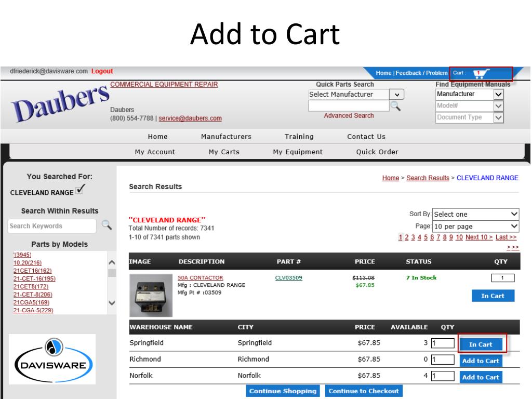
Task: Click the models list scroll down arrow
Action: point(112,303)
